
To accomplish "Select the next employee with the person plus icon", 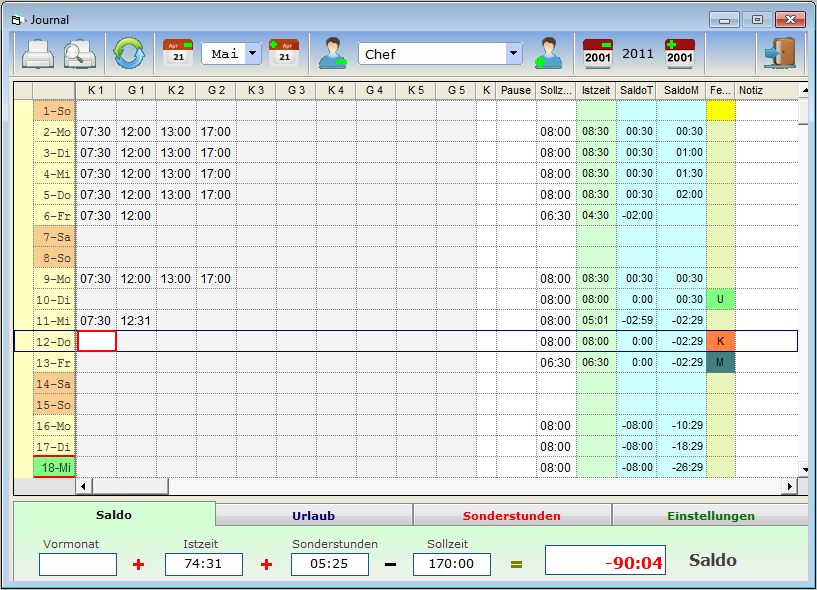I will 549,53.
